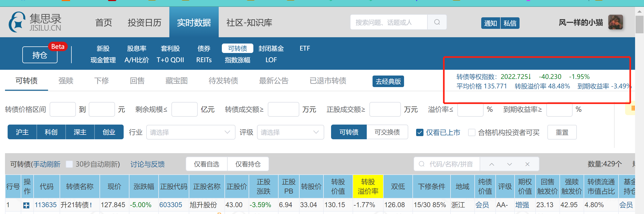Expand row 1 with the plus icon

tap(26, 205)
